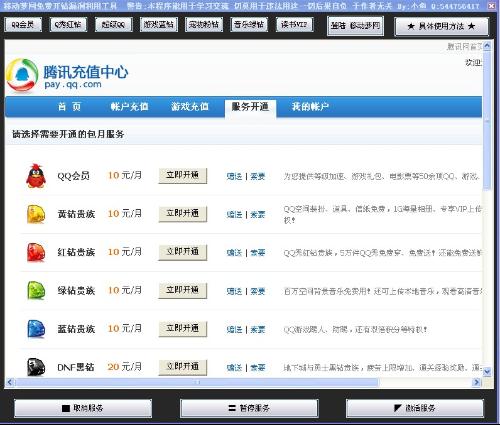
Task: Click the 红钻贵族 service name text
Action: coord(76,252)
